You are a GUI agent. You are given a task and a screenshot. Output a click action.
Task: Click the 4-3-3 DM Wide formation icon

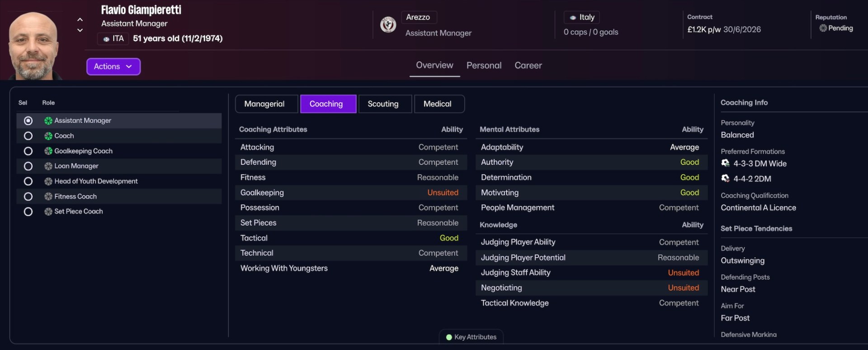726,163
